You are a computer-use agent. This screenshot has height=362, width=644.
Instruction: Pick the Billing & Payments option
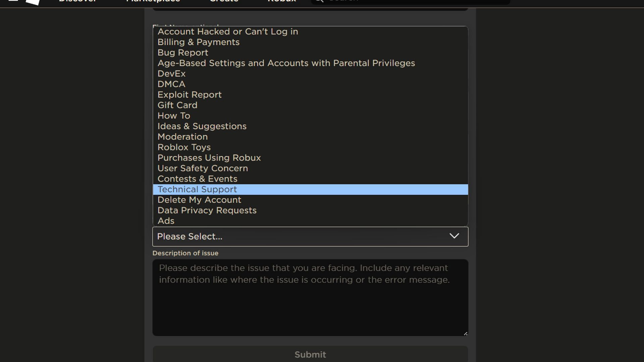(310, 42)
